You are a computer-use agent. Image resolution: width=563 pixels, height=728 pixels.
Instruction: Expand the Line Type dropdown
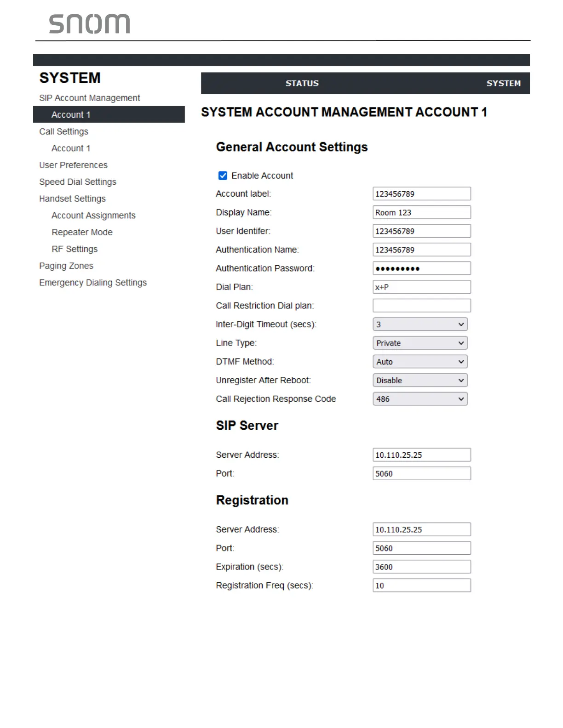[420, 343]
